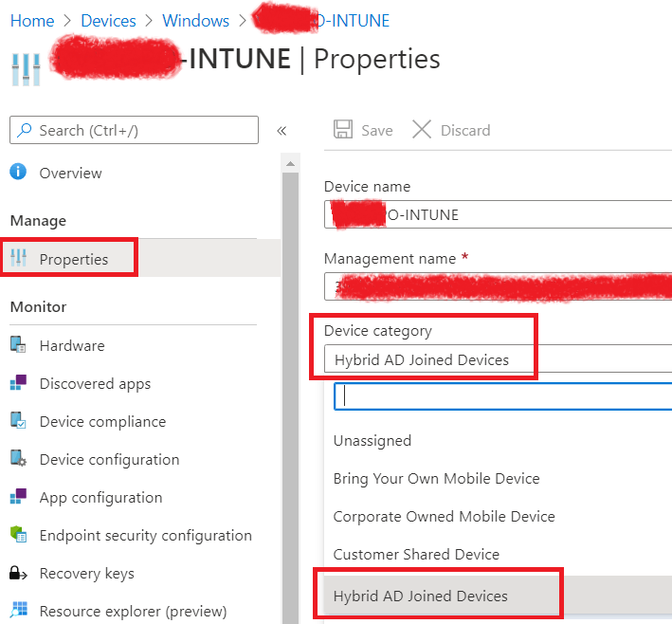Screen dimensions: 672x624
Task: Open Device compliance
Action: [x=102, y=422]
